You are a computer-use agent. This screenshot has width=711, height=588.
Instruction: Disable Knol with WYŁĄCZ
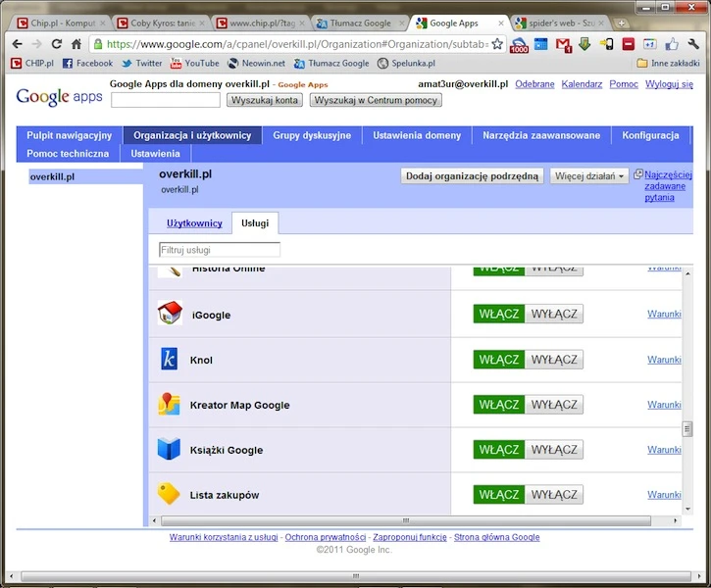554,360
